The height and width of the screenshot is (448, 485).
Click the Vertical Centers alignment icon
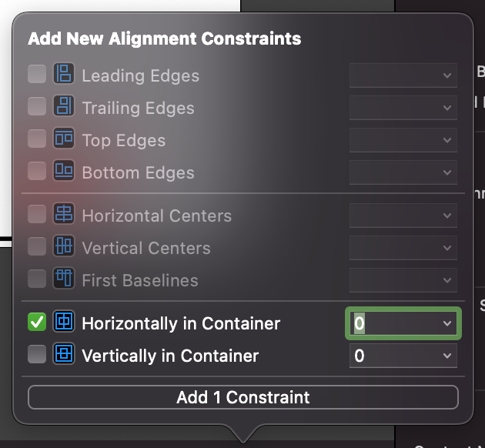point(62,247)
